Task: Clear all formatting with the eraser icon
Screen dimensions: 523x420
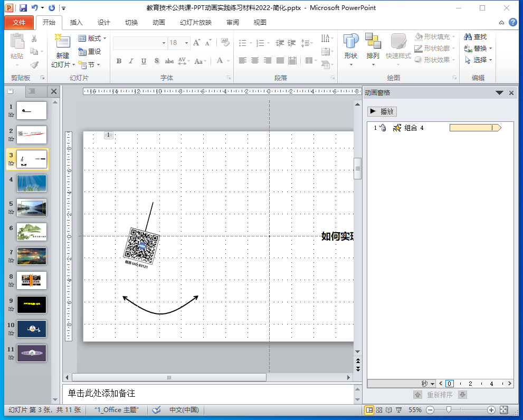Action: [225, 42]
